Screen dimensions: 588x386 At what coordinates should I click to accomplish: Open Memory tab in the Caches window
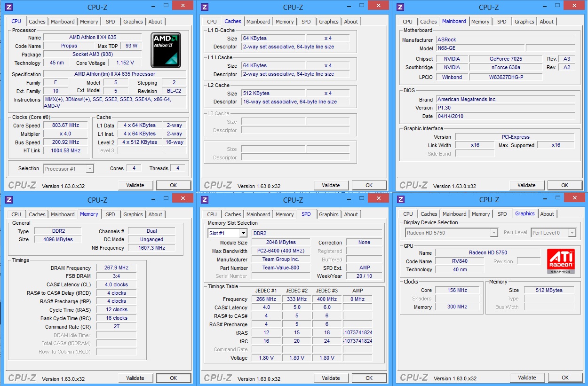click(285, 22)
